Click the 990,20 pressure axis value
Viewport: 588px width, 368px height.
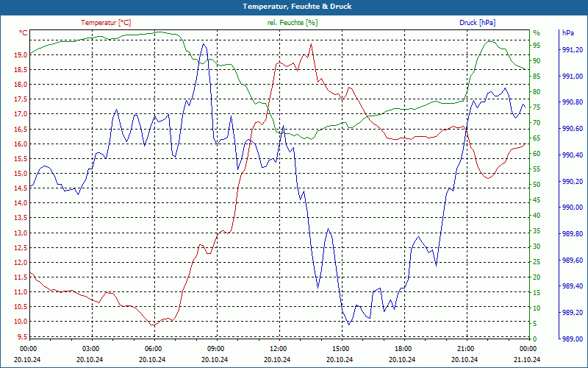tap(573, 181)
